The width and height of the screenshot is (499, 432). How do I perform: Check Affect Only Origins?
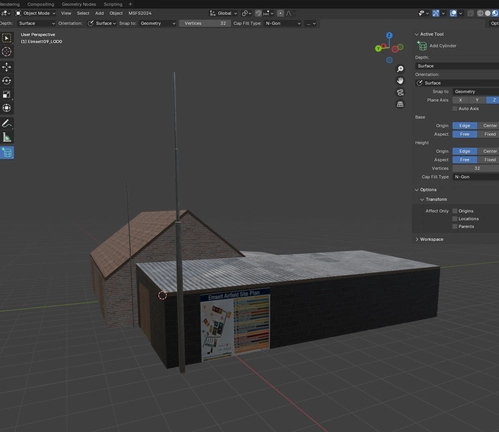455,211
